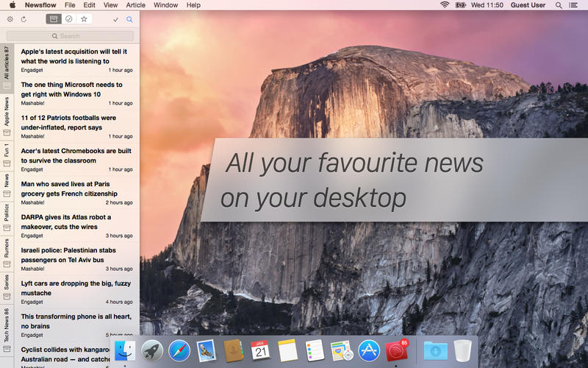The height and width of the screenshot is (368, 588).
Task: Open the cyclist collides with kangaroo article
Action: click(64, 355)
